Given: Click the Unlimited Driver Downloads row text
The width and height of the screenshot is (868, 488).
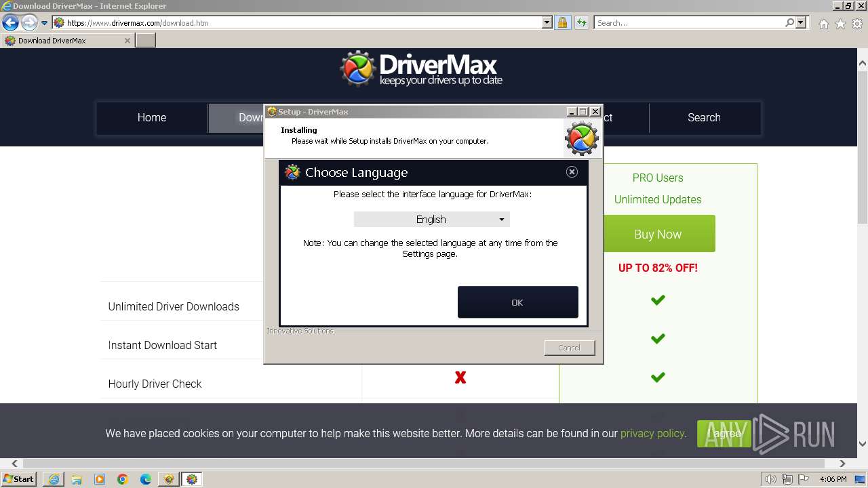Looking at the screenshot, I should (x=174, y=306).
